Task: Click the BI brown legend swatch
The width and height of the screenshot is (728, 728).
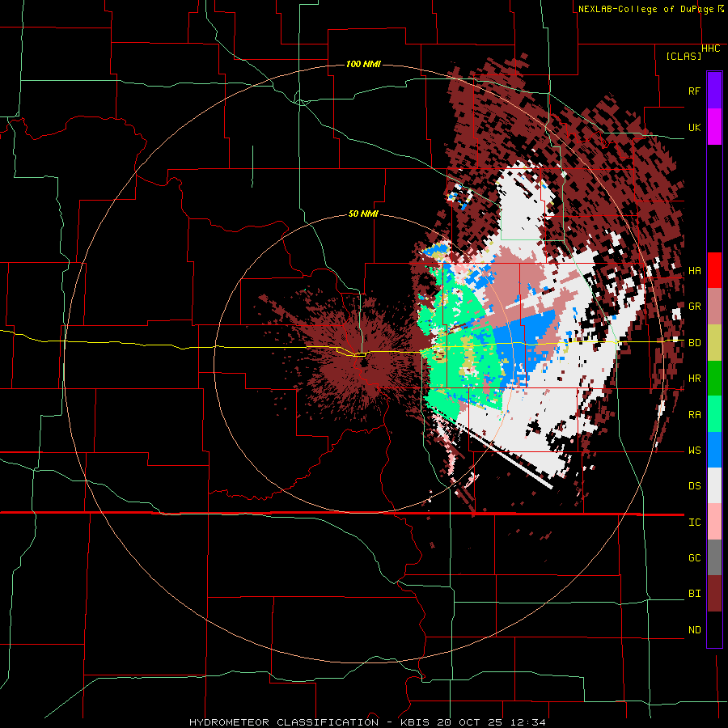Action: (x=714, y=594)
